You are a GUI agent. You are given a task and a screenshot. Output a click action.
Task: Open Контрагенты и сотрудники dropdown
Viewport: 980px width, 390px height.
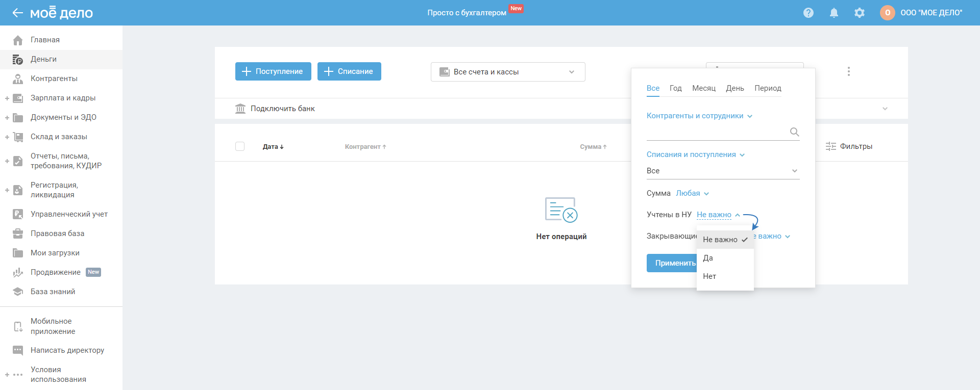[x=699, y=116]
